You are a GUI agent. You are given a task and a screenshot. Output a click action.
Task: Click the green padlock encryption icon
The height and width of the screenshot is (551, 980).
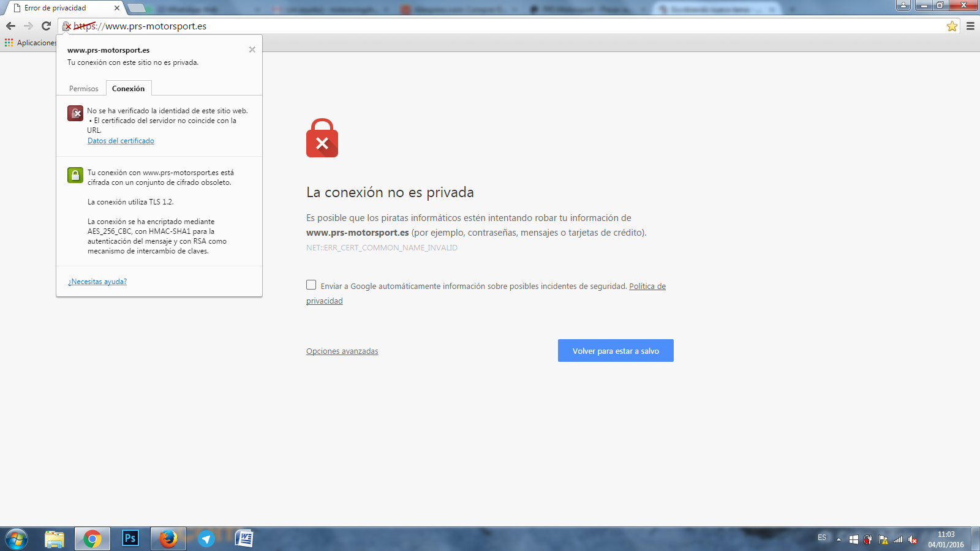pos(75,175)
